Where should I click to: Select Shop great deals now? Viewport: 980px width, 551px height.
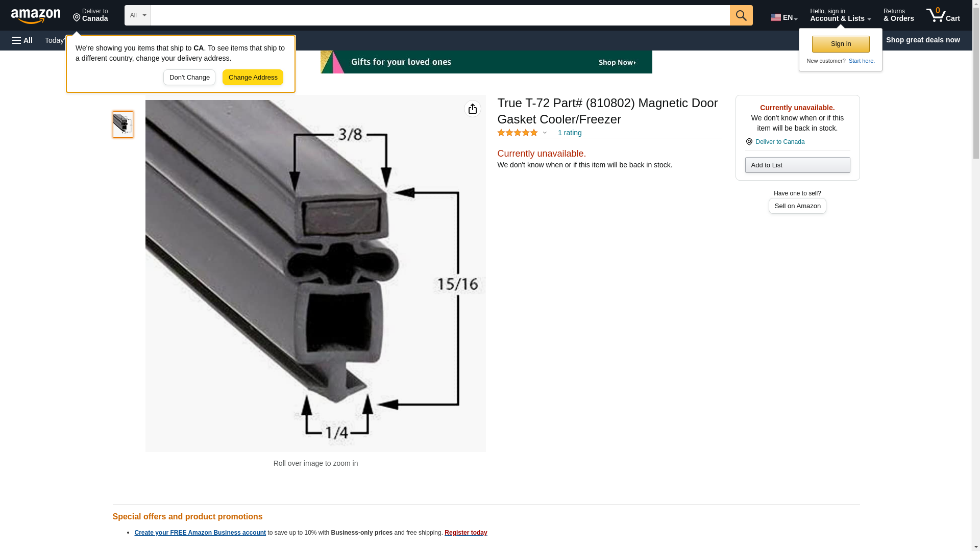click(x=923, y=40)
